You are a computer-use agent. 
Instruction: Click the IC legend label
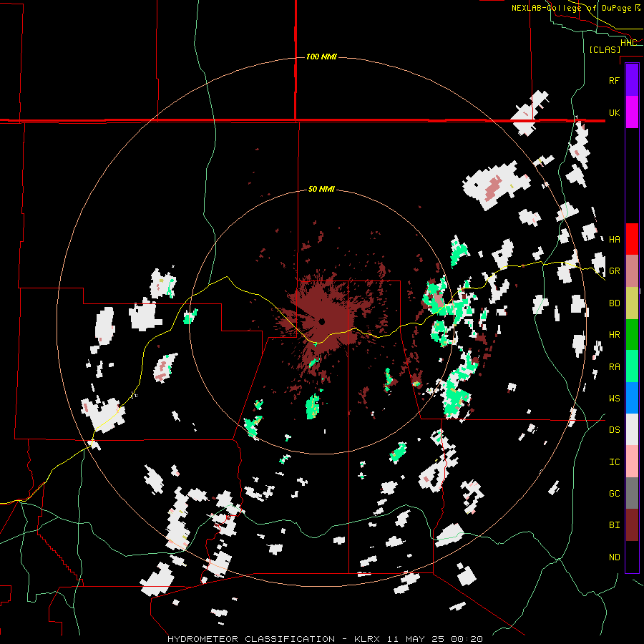tap(614, 462)
